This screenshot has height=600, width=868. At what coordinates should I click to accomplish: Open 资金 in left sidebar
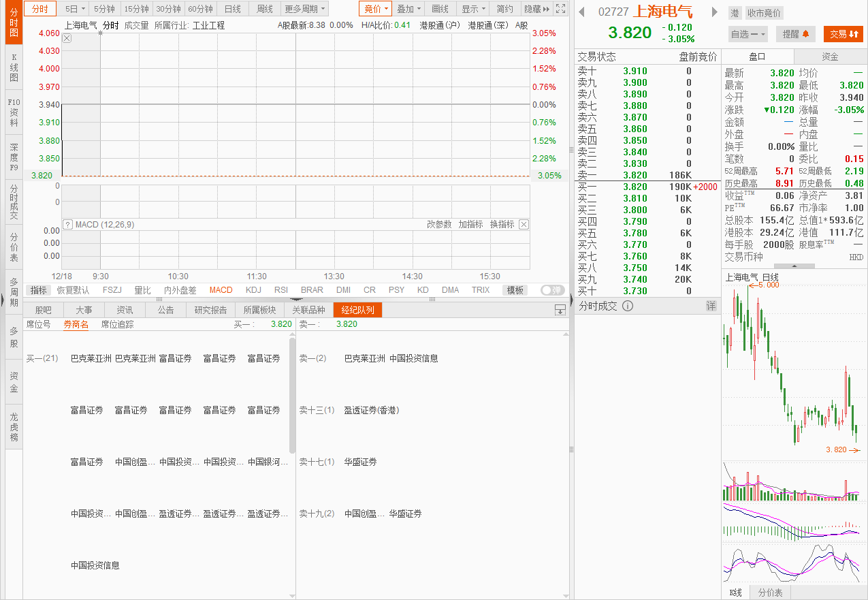14,382
